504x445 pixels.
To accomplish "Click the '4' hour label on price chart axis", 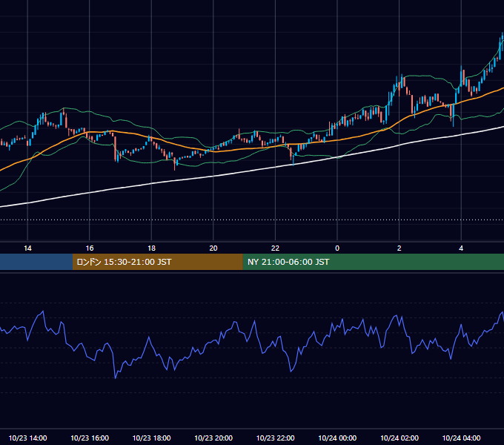I will pos(461,248).
